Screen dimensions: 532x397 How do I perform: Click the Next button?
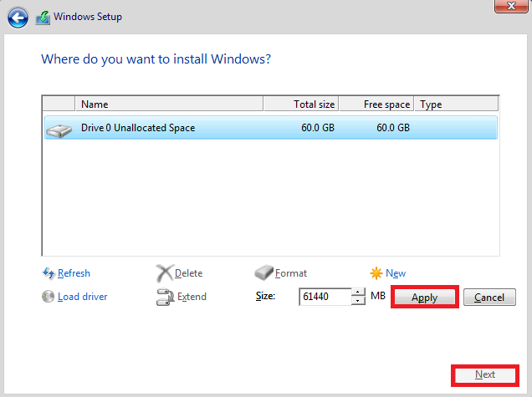(x=485, y=374)
